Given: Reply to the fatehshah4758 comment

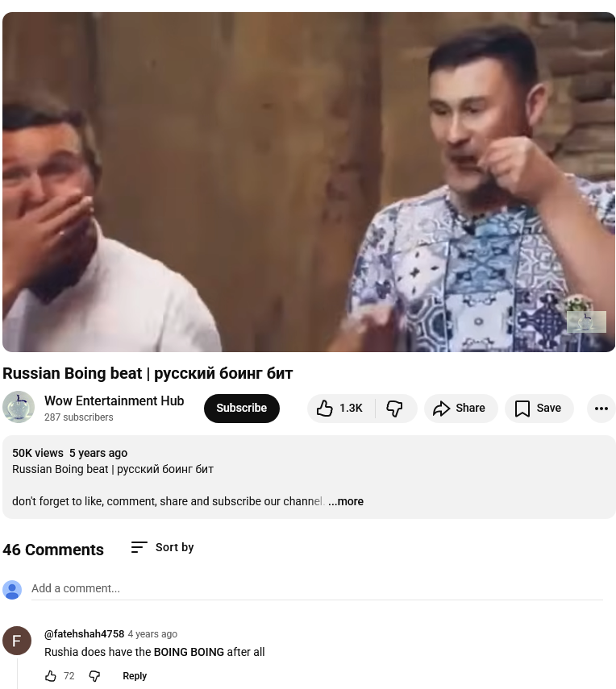Looking at the screenshot, I should point(135,676).
